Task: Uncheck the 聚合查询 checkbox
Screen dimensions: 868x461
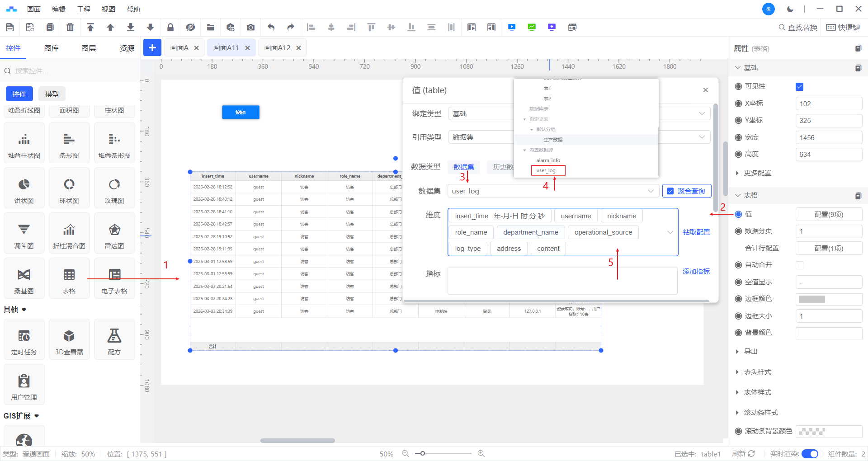Action: [670, 191]
